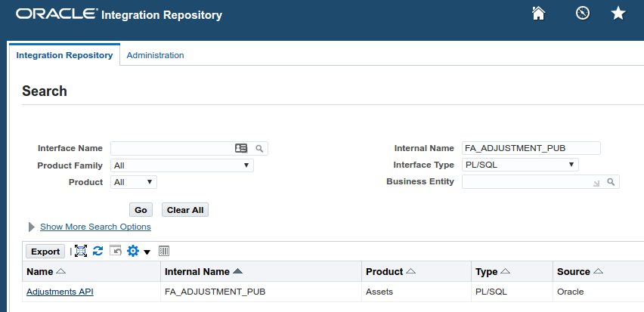This screenshot has height=312, width=644.
Task: Open the Product Family dropdown
Action: coord(182,165)
